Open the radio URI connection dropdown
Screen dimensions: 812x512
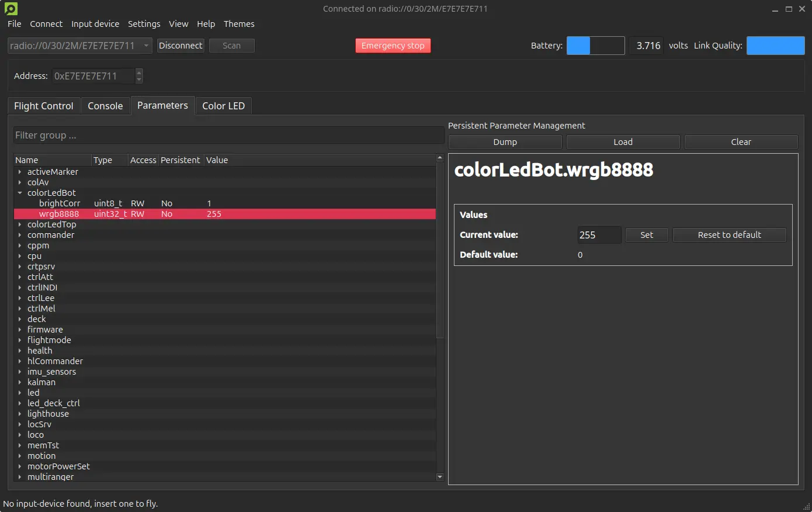145,45
